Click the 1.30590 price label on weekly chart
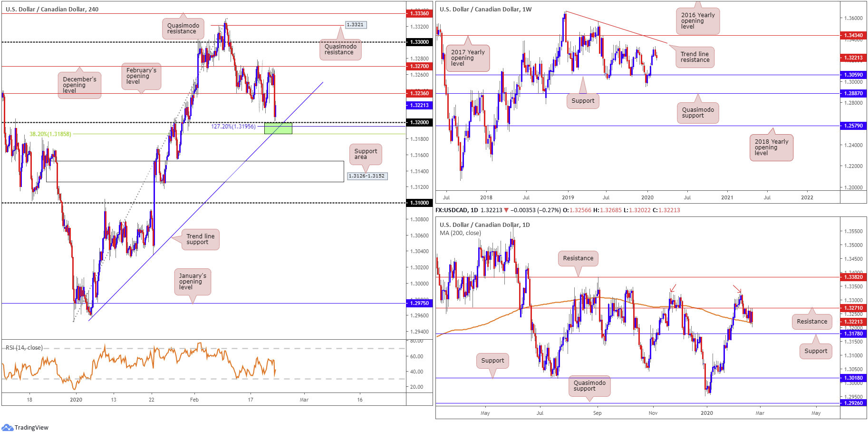Viewport: 868px width, 432px height. tap(853, 75)
